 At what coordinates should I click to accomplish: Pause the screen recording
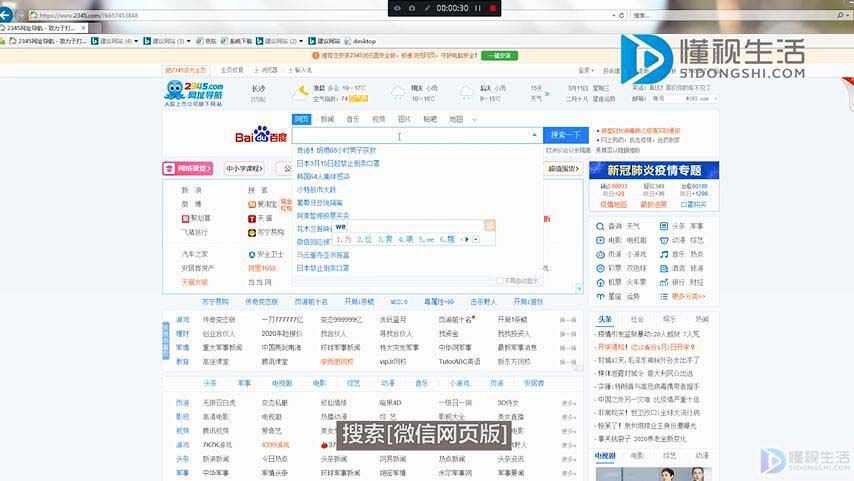click(x=478, y=8)
